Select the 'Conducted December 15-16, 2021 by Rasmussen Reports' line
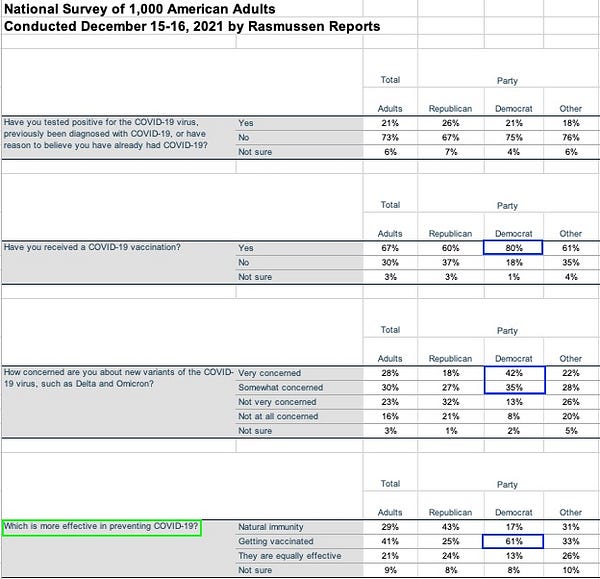The image size is (600, 579). (x=192, y=26)
